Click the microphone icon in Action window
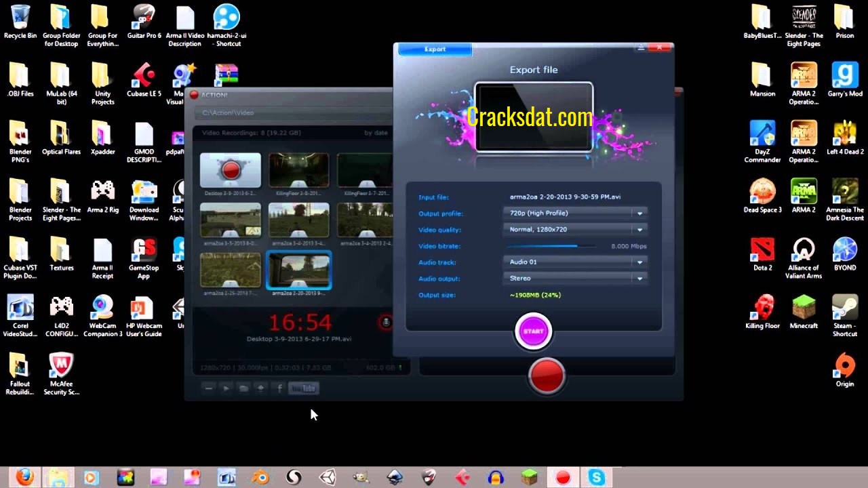Viewport: 868px width, 488px height. [x=385, y=323]
